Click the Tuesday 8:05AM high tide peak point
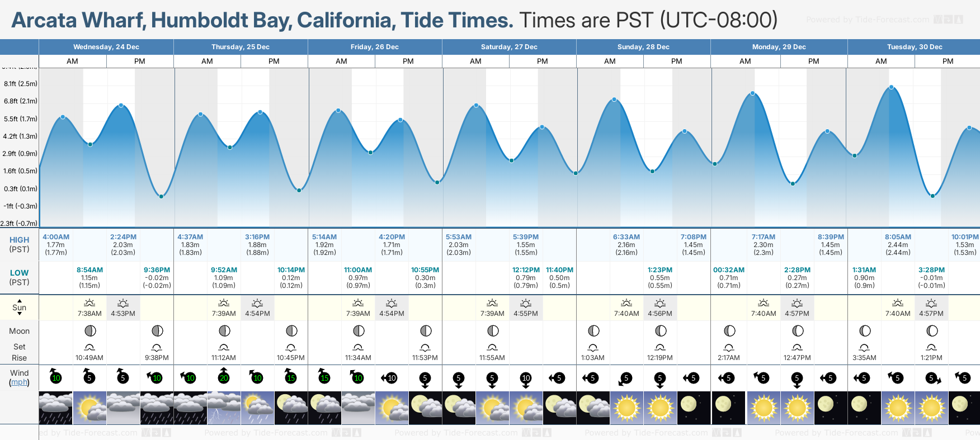This screenshot has height=440, width=980. click(892, 87)
